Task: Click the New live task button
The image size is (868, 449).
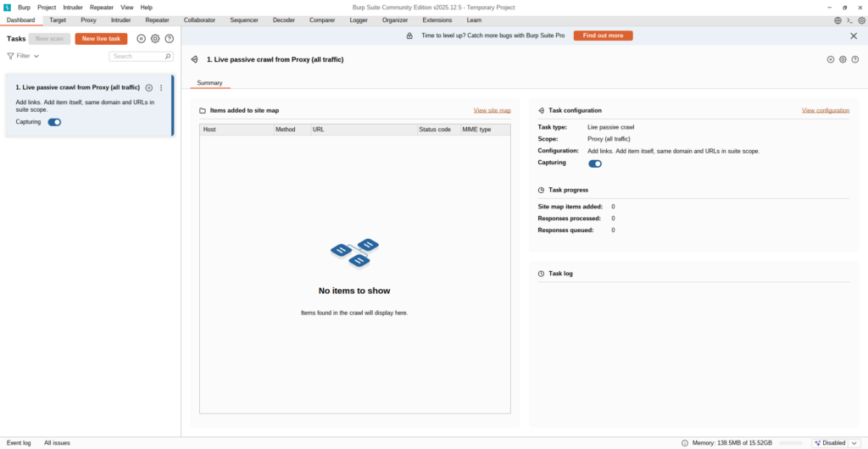Action: [x=101, y=39]
